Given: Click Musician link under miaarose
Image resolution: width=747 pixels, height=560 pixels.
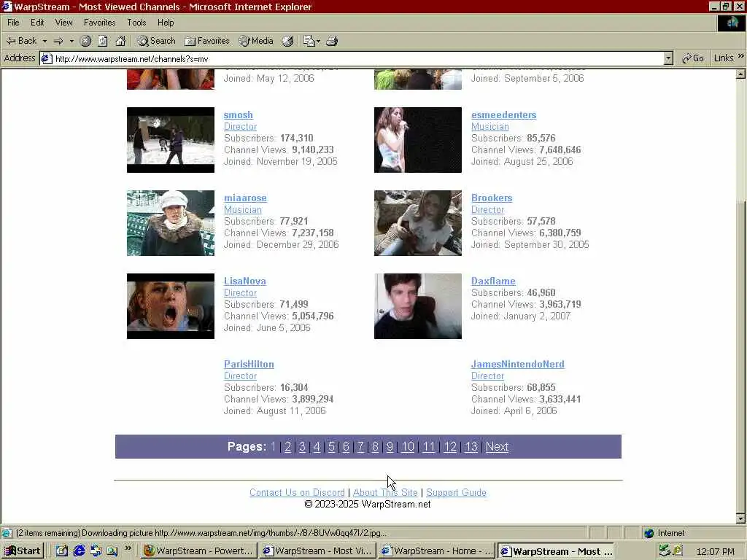Looking at the screenshot, I should [x=242, y=209].
